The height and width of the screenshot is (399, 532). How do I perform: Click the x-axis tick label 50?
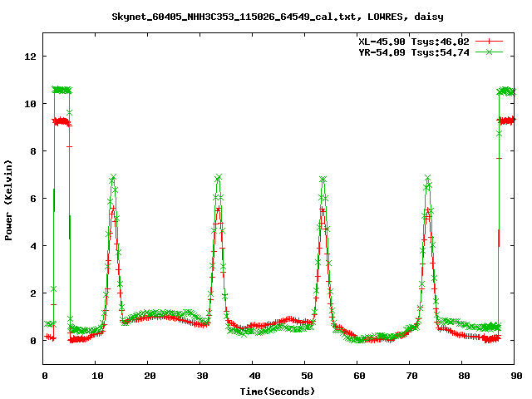pos(307,376)
